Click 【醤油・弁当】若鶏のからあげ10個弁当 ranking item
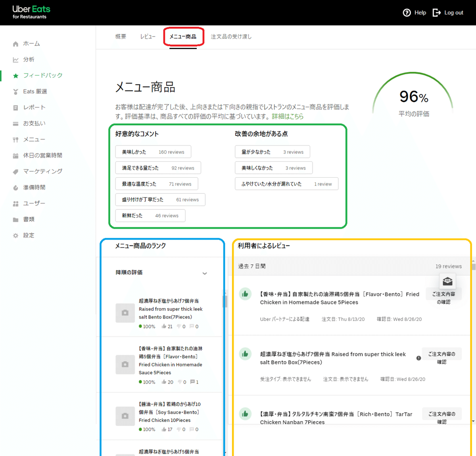Viewport: 476px width, 456px height. (170, 412)
